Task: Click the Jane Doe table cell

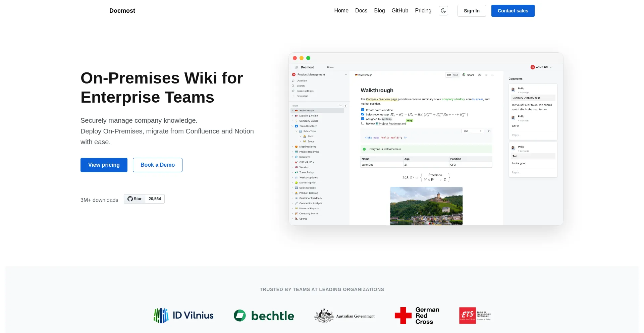Action: click(x=382, y=165)
